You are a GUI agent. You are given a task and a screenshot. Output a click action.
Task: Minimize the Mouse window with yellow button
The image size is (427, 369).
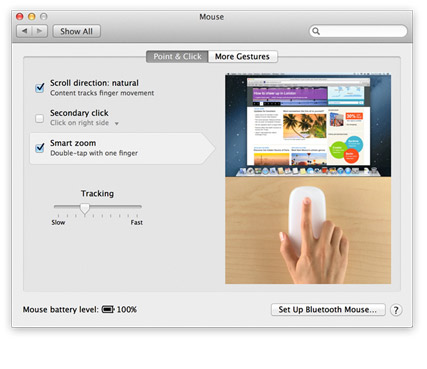click(x=32, y=16)
